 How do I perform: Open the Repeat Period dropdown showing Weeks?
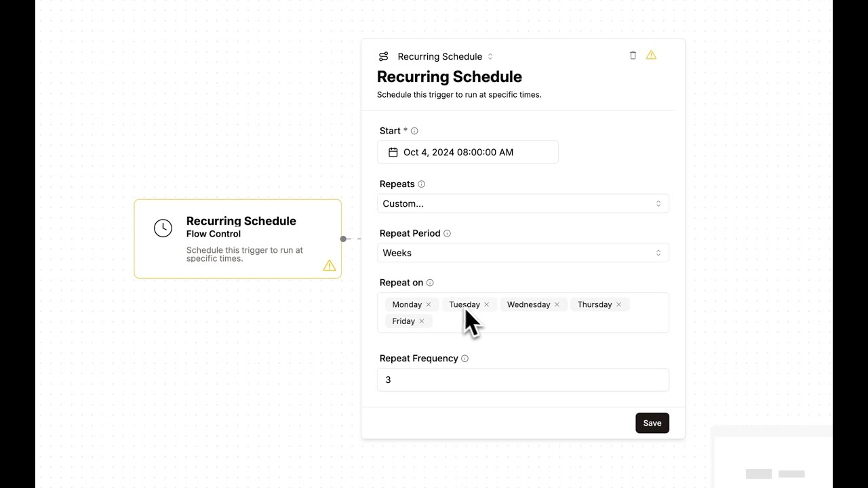coord(523,253)
